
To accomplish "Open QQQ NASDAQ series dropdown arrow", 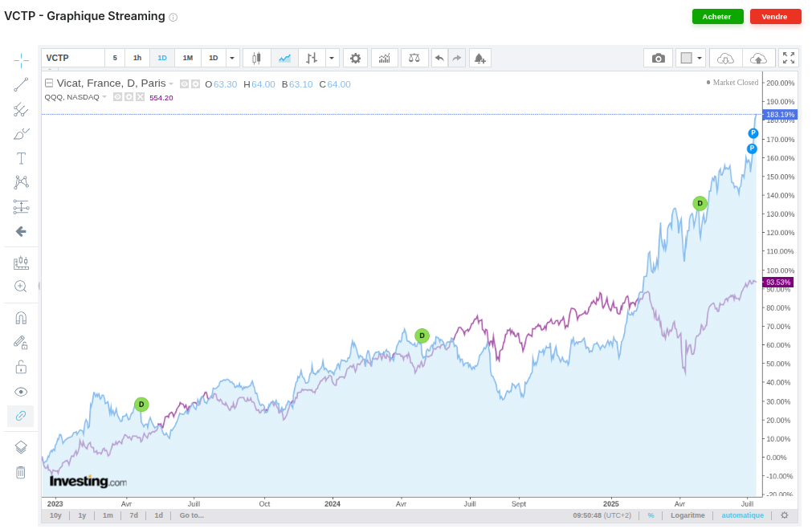I will (104, 97).
